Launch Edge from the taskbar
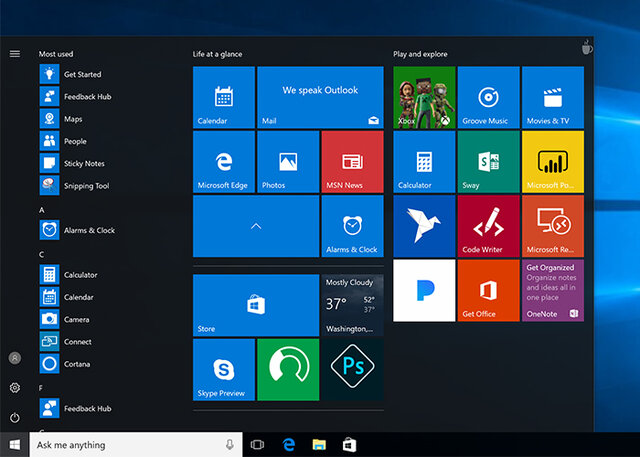 pyautogui.click(x=289, y=444)
